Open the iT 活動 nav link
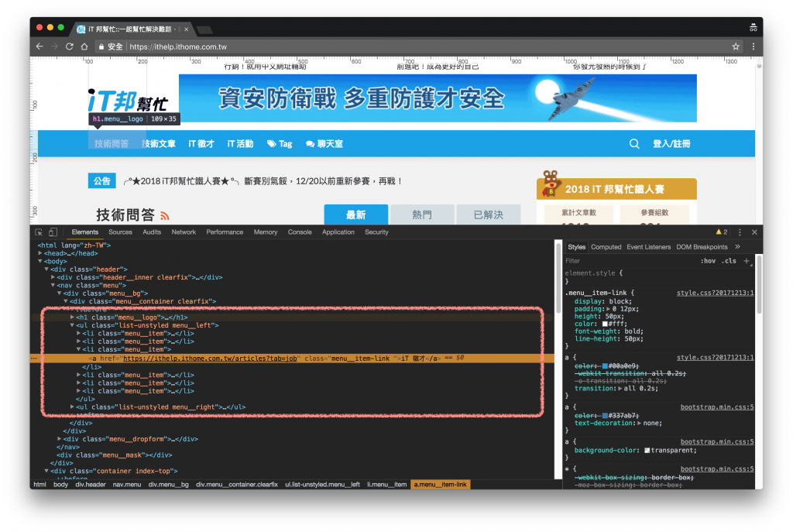The image size is (793, 532). tap(240, 143)
